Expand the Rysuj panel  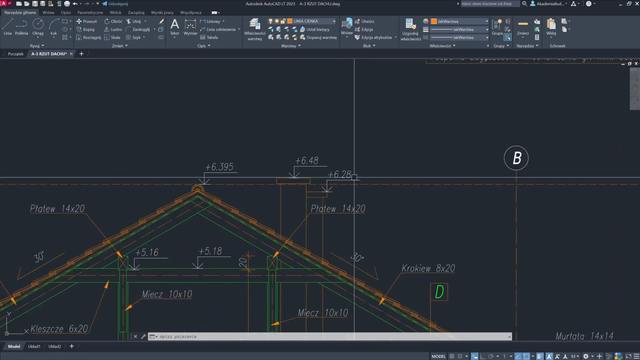[x=37, y=46]
